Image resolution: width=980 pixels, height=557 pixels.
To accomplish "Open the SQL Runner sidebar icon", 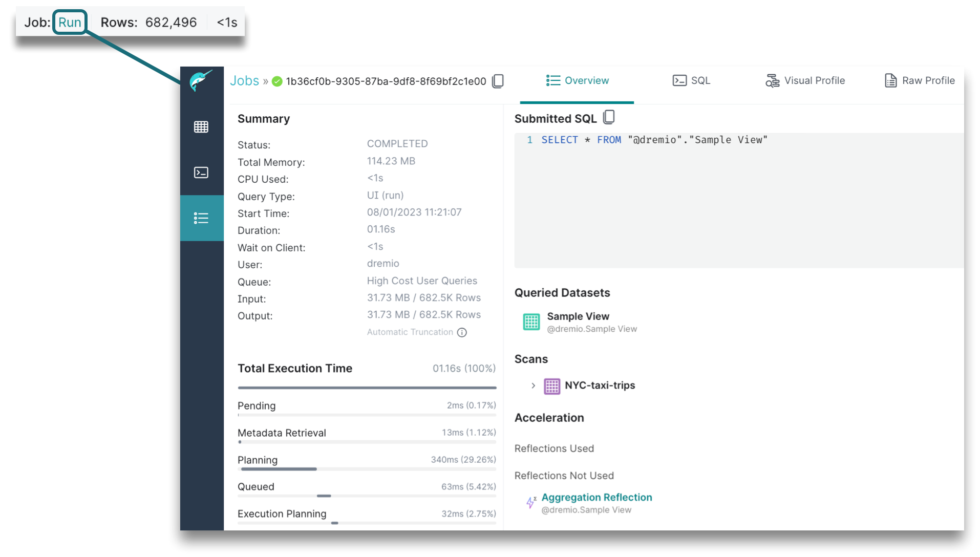I will click(201, 173).
